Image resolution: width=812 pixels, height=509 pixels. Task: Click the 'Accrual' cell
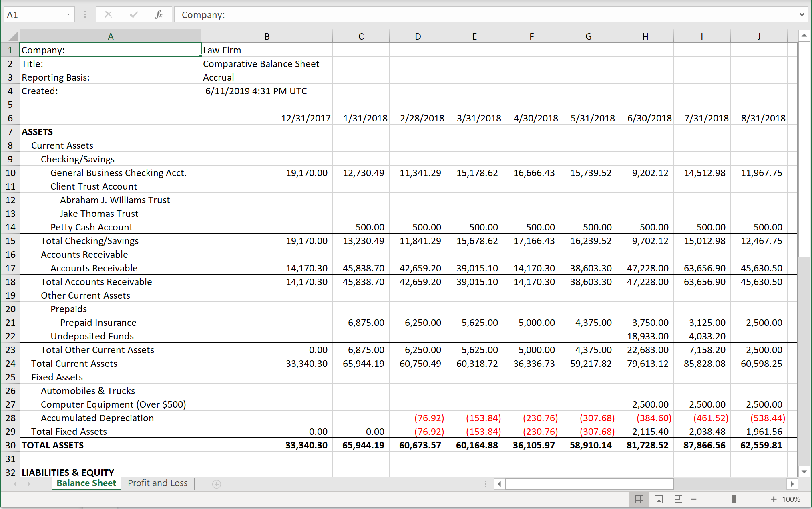[x=267, y=77]
